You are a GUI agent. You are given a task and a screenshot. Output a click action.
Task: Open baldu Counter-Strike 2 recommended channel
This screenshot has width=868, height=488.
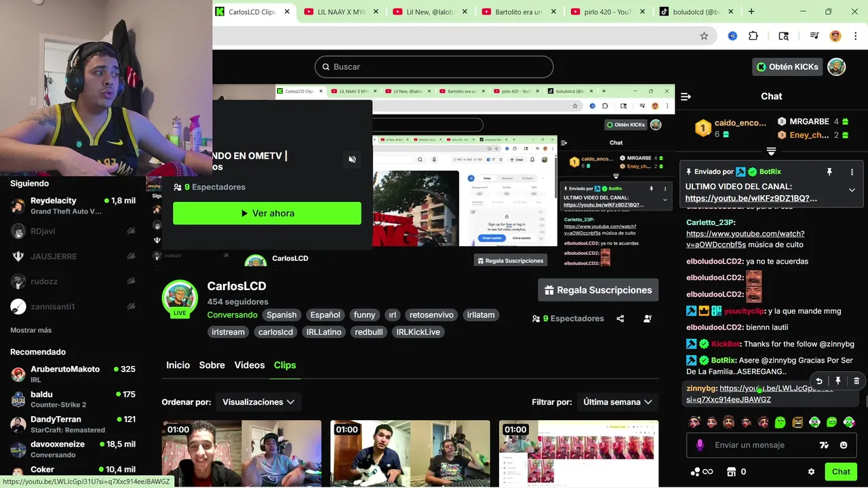click(x=73, y=399)
